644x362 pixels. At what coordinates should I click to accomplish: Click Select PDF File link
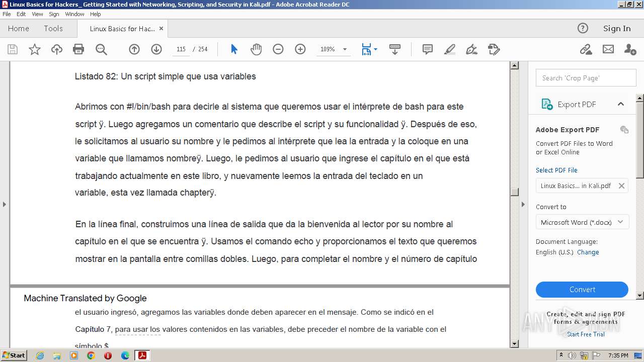click(x=556, y=170)
